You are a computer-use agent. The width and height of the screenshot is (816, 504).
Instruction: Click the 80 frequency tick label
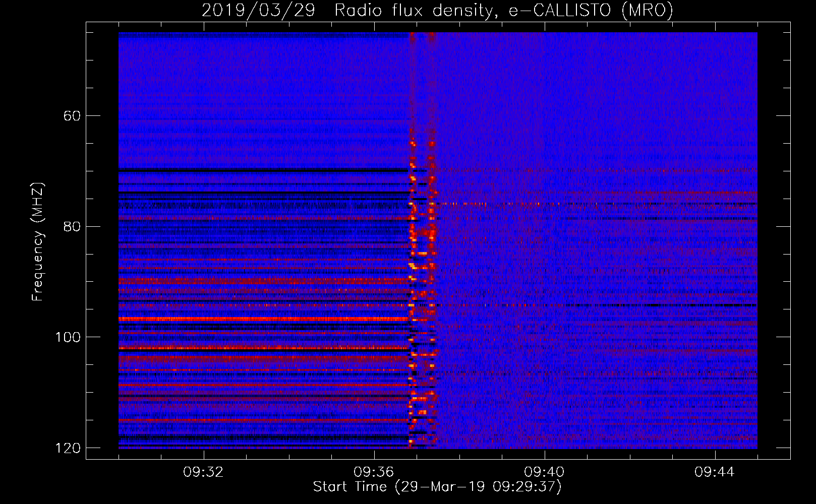(72, 226)
